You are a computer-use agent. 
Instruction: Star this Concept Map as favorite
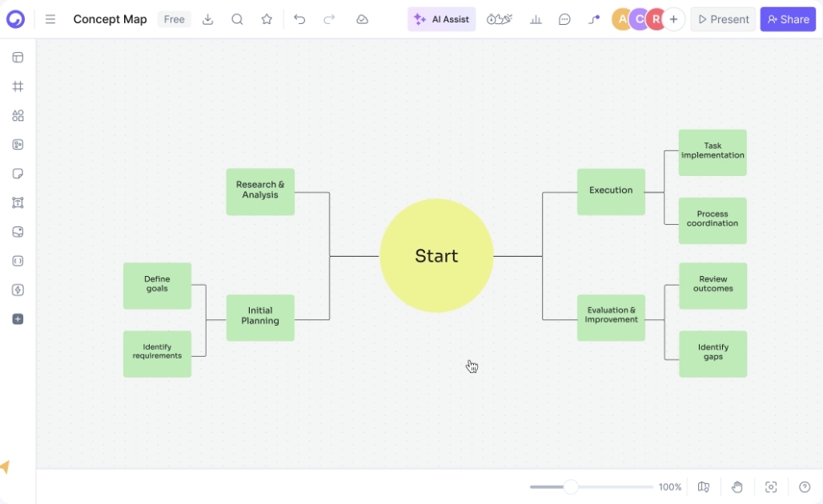point(267,19)
